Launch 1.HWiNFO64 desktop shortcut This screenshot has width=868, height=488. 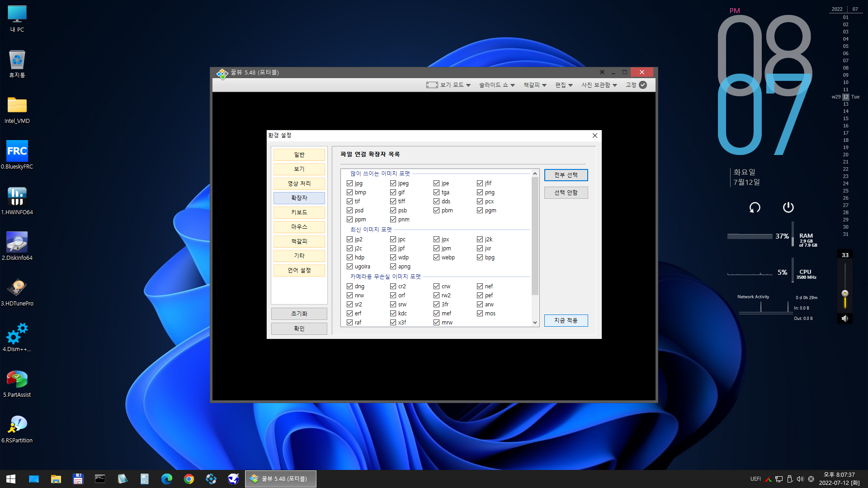coord(17,201)
